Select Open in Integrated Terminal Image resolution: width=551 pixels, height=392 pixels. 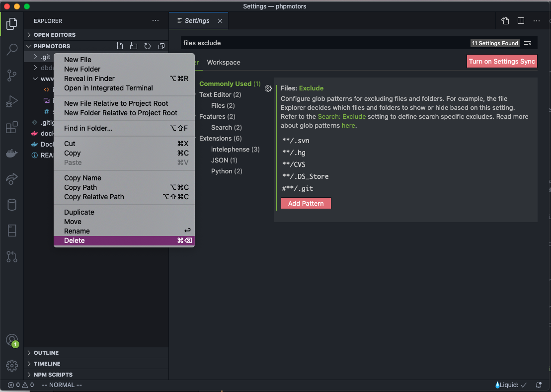124,88
